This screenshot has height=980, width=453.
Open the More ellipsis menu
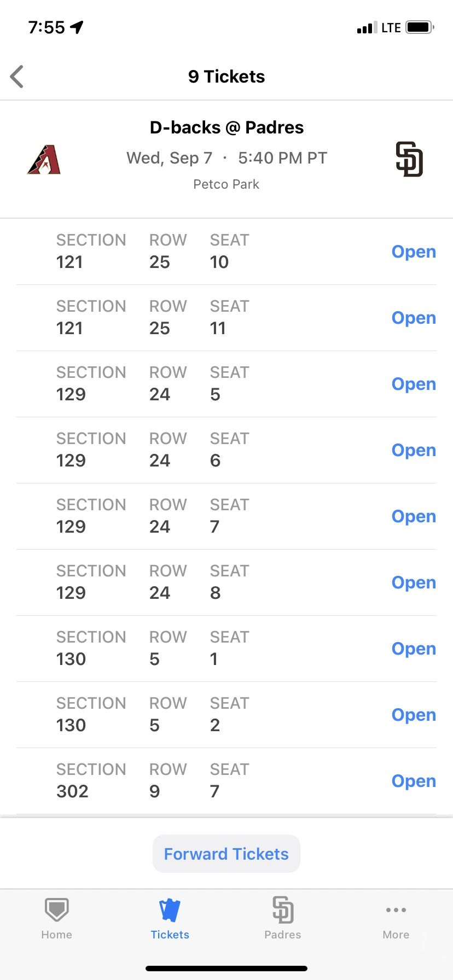coord(396,910)
